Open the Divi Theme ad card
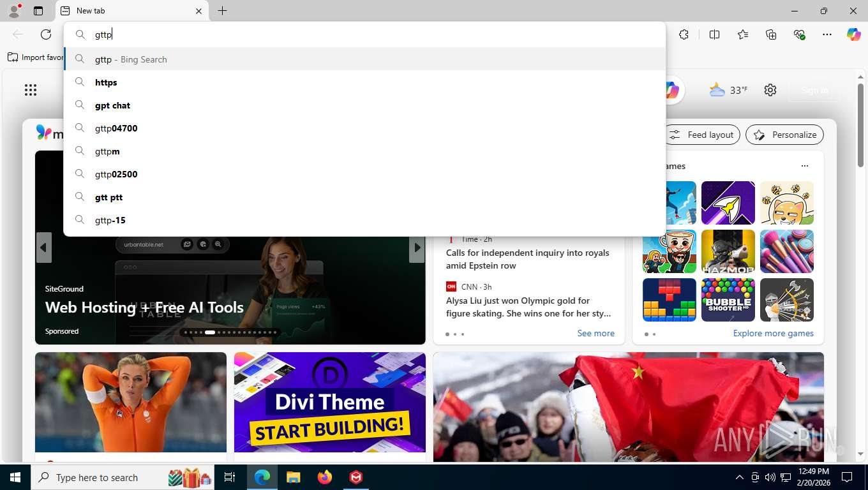 (330, 402)
